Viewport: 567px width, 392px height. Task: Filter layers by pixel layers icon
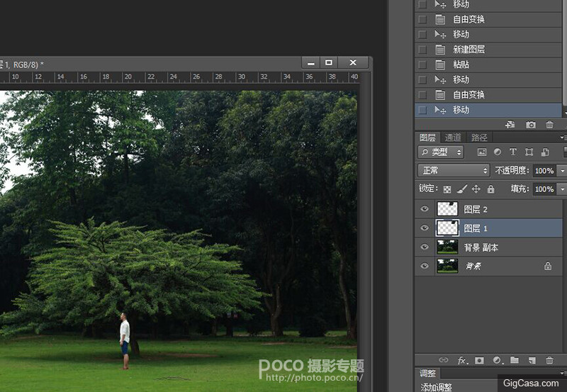pos(482,152)
